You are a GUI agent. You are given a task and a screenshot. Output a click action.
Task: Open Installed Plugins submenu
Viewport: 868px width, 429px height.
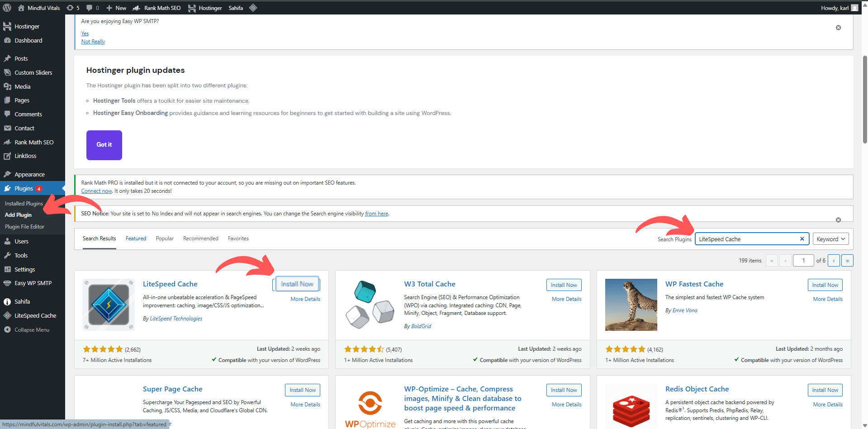click(x=24, y=204)
